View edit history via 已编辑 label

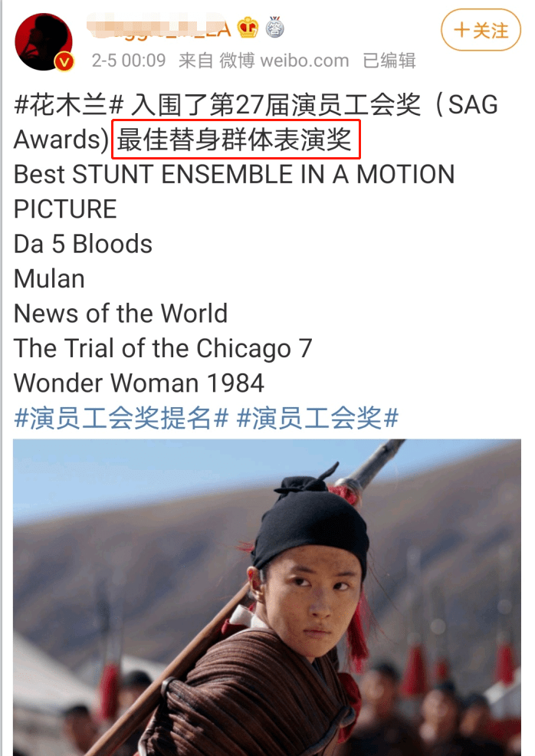[x=389, y=61]
